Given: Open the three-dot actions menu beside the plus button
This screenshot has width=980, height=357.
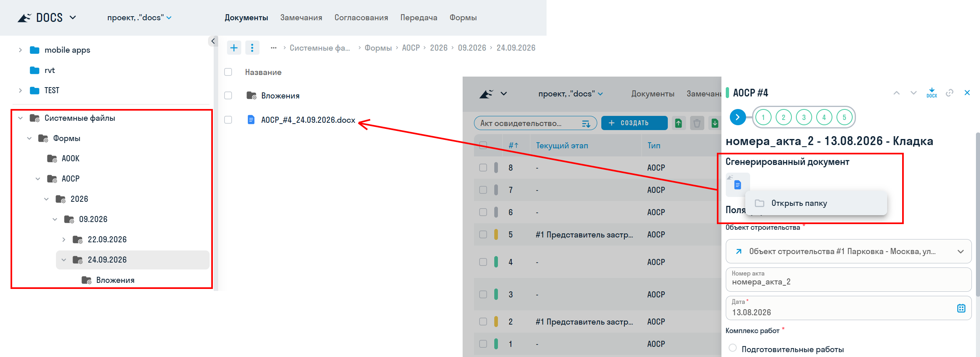Looking at the screenshot, I should pyautogui.click(x=252, y=48).
